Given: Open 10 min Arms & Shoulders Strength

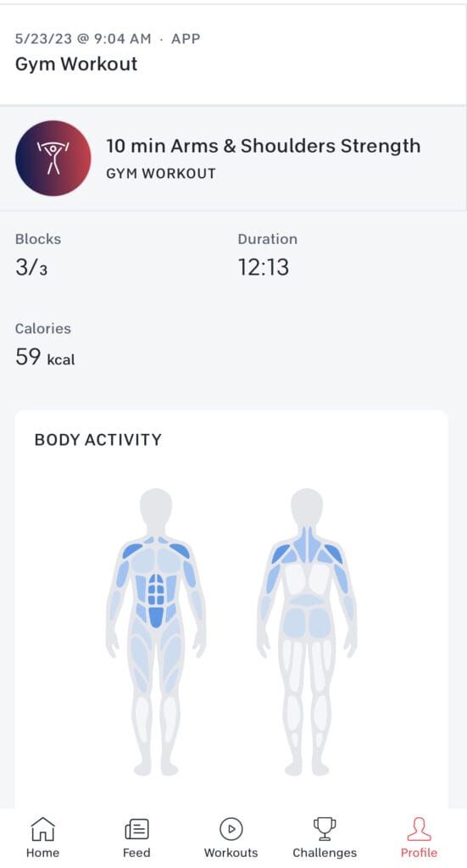Looking at the screenshot, I should (x=263, y=146).
